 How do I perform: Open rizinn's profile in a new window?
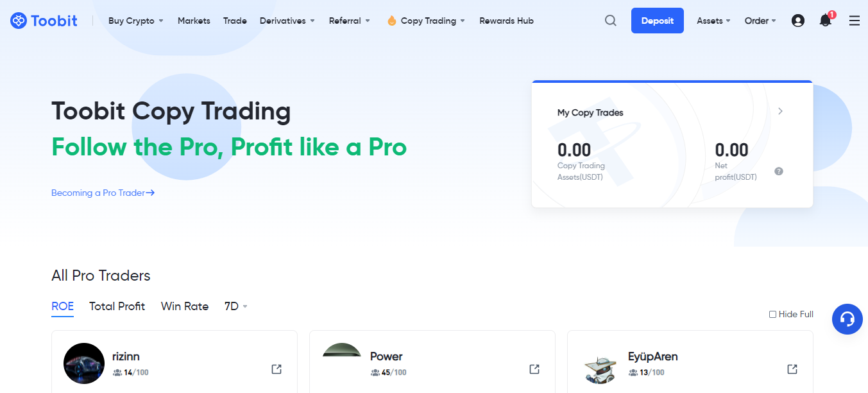(x=277, y=369)
